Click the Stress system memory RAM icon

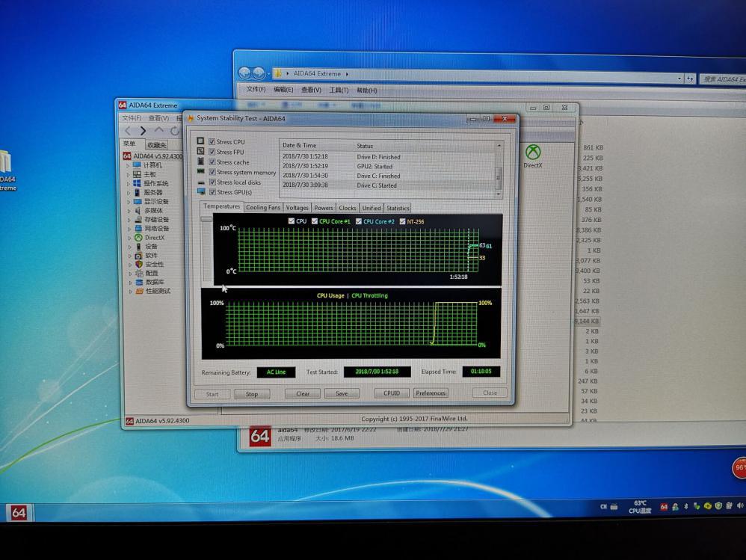click(200, 171)
